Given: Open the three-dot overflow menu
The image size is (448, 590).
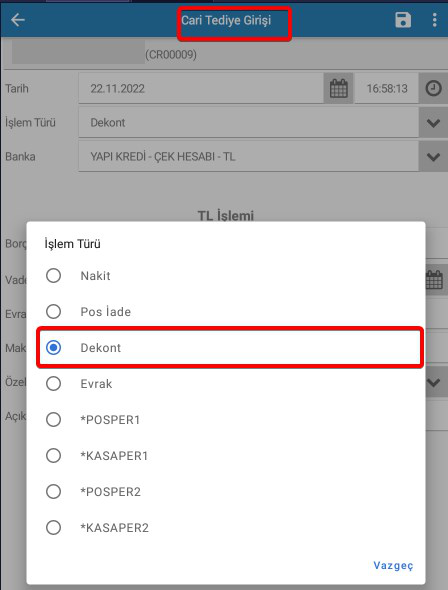Looking at the screenshot, I should click(434, 20).
